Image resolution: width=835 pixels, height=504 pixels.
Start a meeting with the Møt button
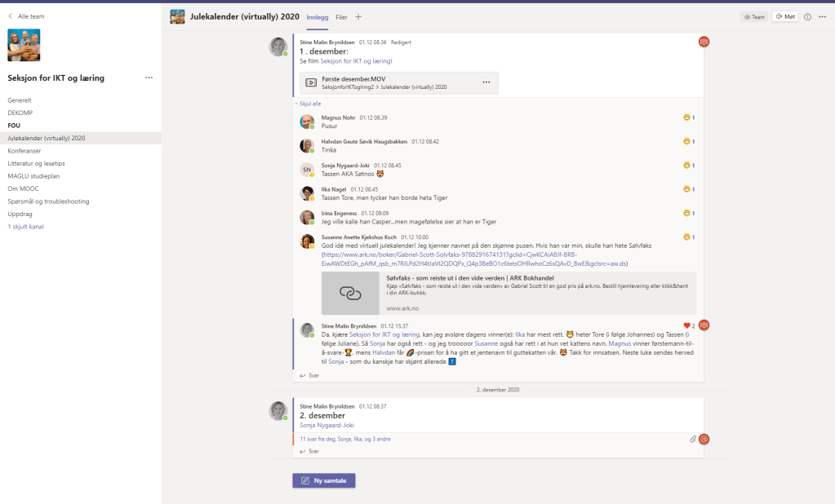[784, 16]
